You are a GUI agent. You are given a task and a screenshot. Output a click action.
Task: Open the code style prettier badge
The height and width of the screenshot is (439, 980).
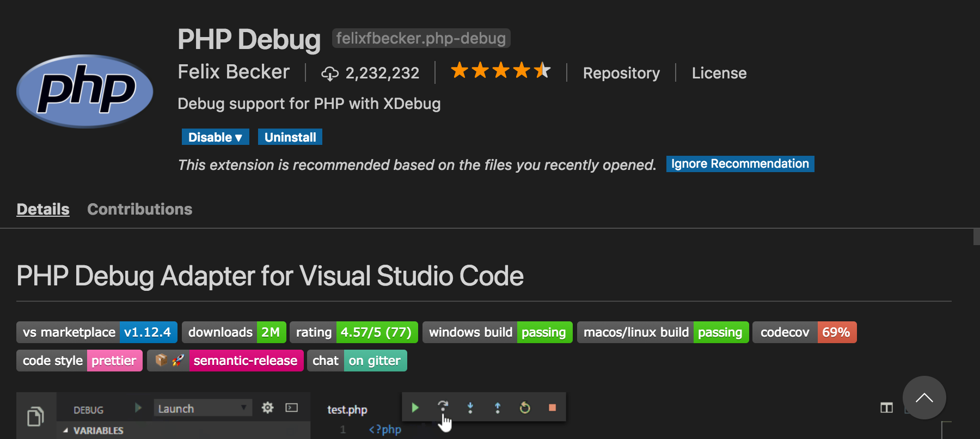79,361
